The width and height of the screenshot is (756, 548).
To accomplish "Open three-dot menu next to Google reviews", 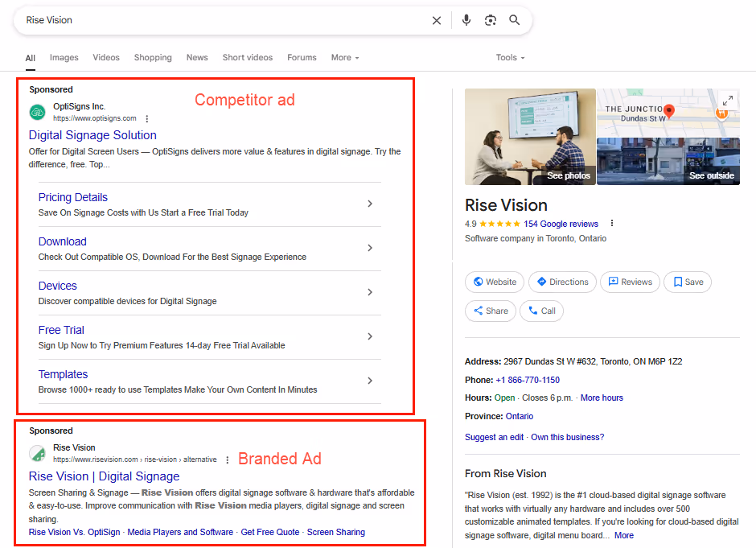I will point(612,224).
